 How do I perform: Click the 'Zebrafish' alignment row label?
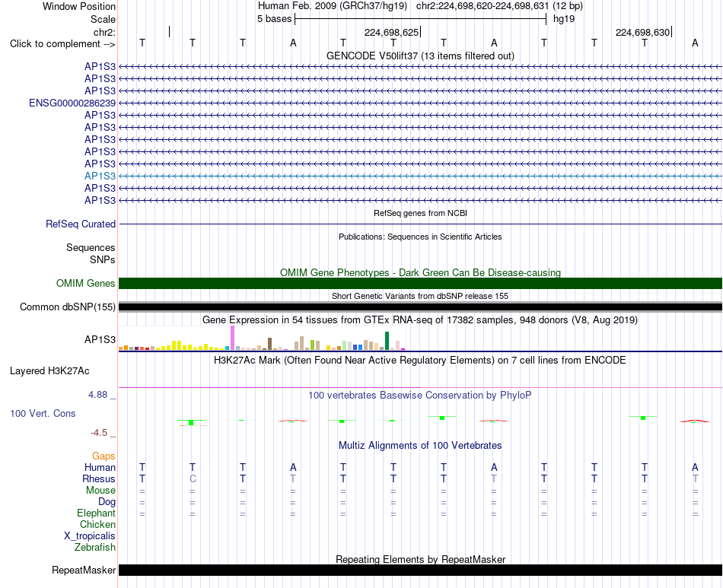[95, 548]
